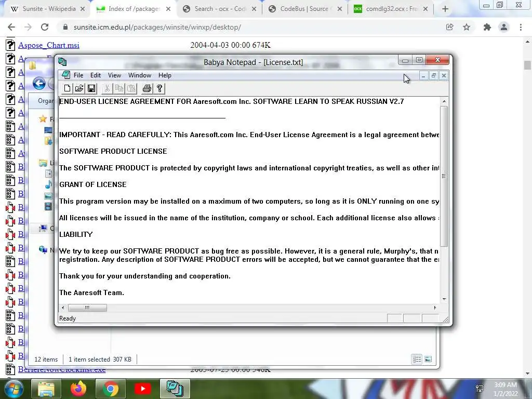The width and height of the screenshot is (532, 399).
Task: Click the Chrome taskbar icon
Action: pyautogui.click(x=110, y=389)
